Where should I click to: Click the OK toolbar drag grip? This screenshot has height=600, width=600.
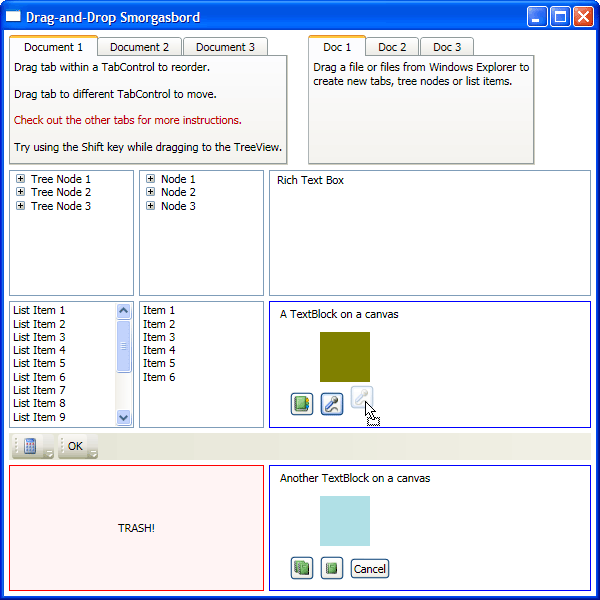(62, 446)
